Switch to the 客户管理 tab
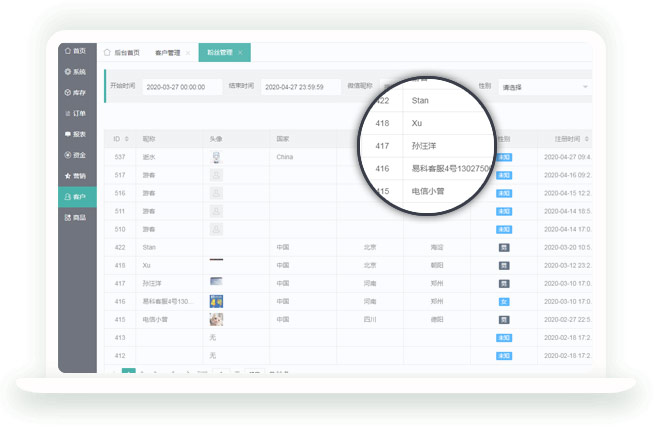Screen dimensions: 657x437 [167, 52]
